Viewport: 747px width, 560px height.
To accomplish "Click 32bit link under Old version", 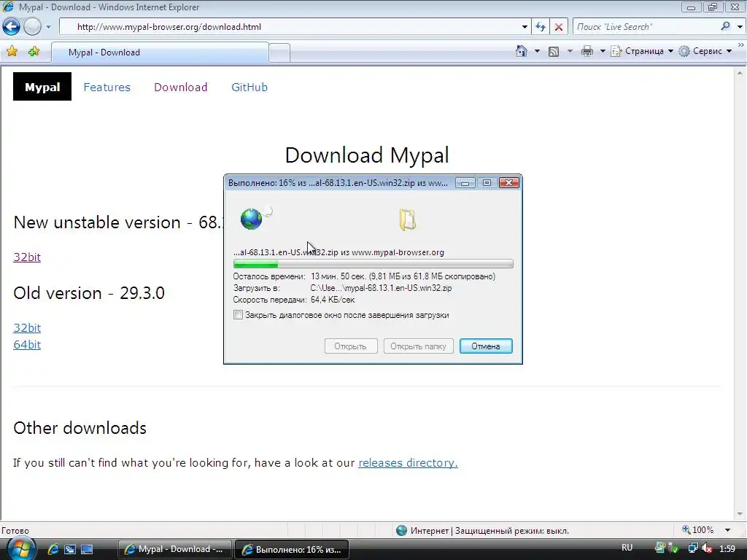I will pyautogui.click(x=27, y=327).
